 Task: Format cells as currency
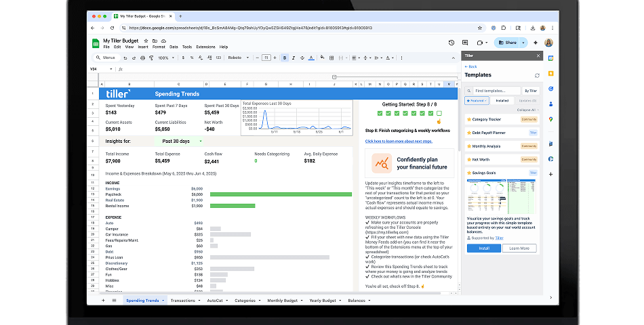click(x=183, y=58)
